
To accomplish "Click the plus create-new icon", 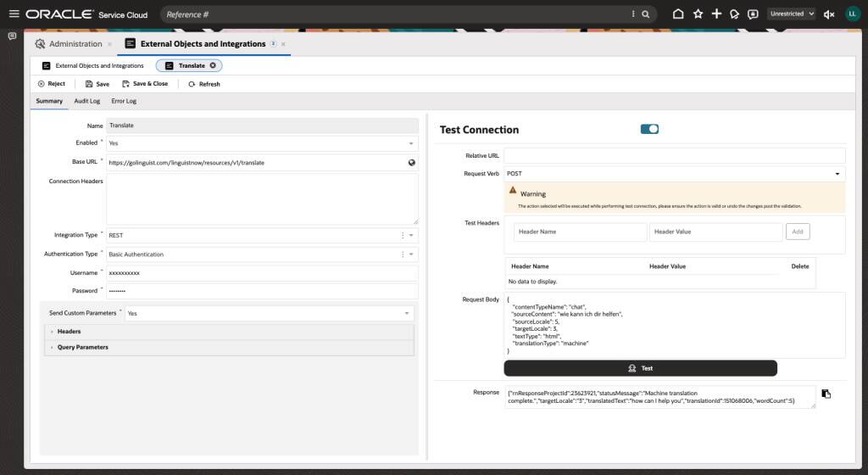I will [x=716, y=14].
